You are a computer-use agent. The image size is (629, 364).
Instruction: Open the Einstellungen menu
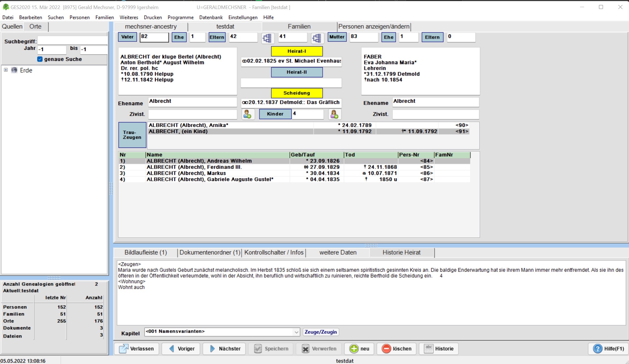[x=243, y=17]
